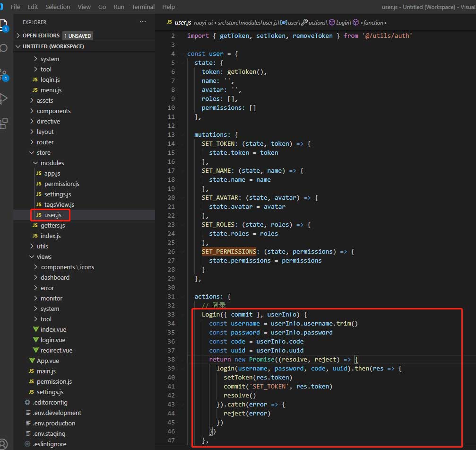Click the gear icon beside .editorconfig
476x450 pixels.
click(x=27, y=402)
